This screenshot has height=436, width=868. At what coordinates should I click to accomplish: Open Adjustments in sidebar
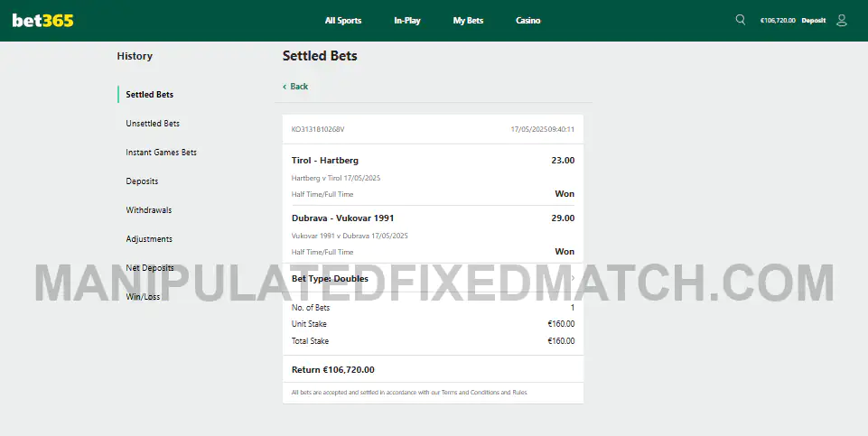pyautogui.click(x=149, y=239)
